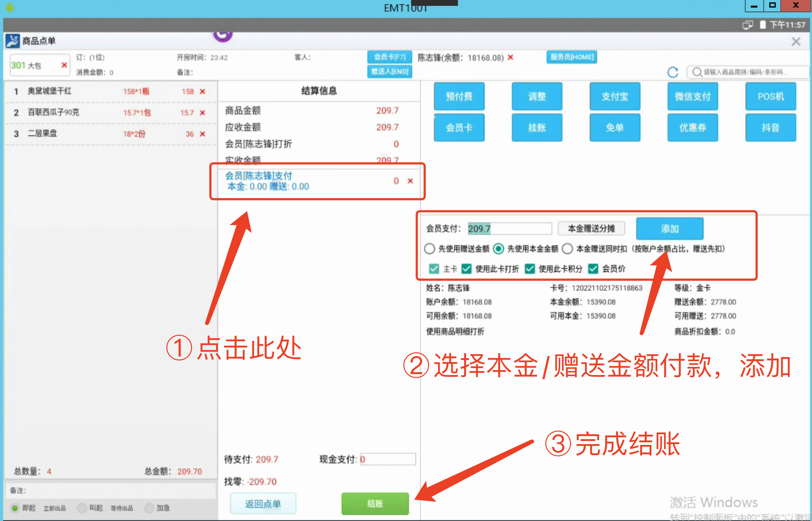Close the 商品点单 panel
812x521 pixels.
[796, 41]
